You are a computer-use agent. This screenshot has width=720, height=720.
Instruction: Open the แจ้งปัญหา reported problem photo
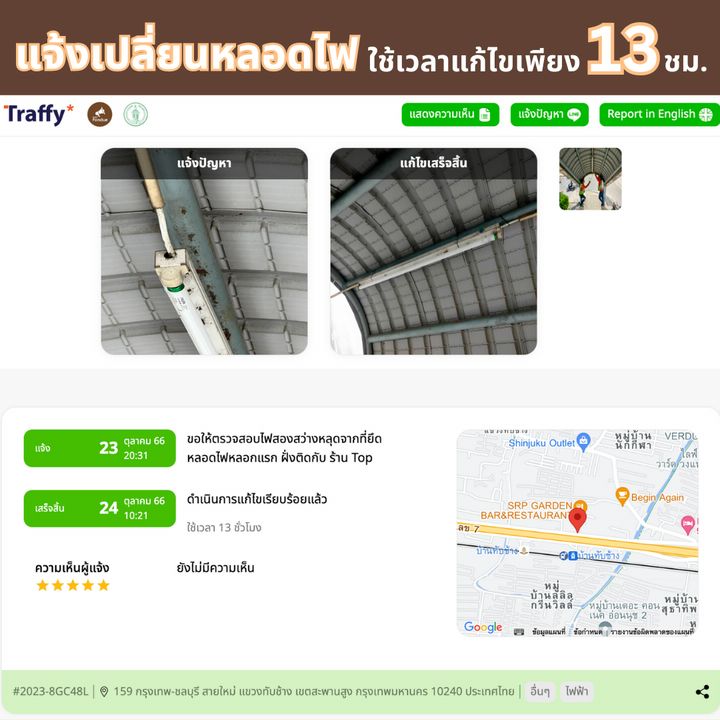click(x=204, y=251)
